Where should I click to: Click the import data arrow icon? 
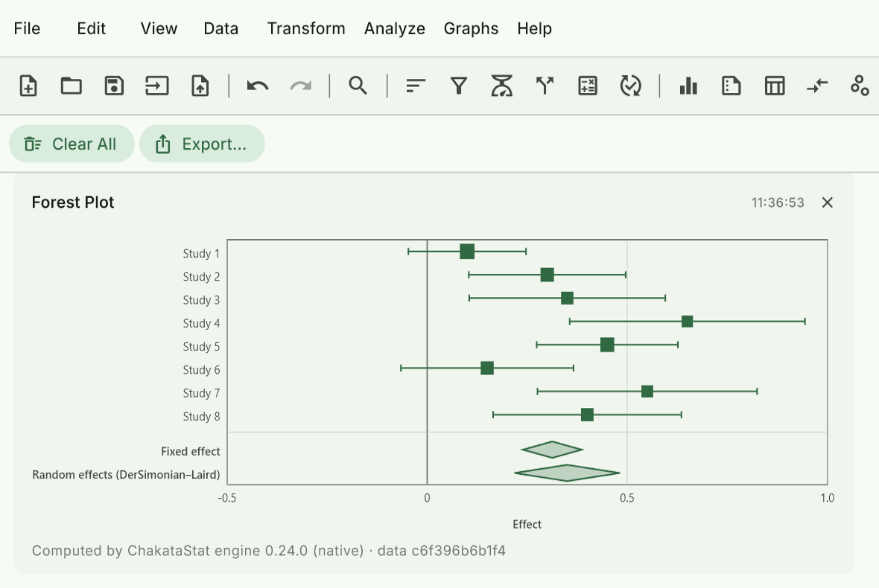pyautogui.click(x=157, y=86)
